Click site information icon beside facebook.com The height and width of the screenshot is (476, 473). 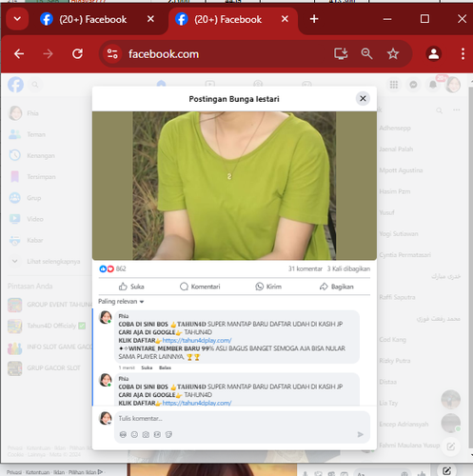pos(112,53)
